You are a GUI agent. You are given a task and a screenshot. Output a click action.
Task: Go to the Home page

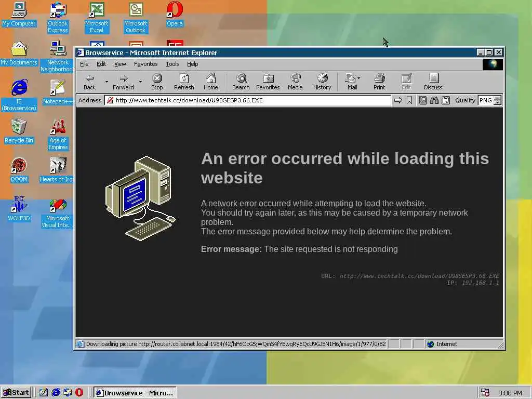pos(211,82)
